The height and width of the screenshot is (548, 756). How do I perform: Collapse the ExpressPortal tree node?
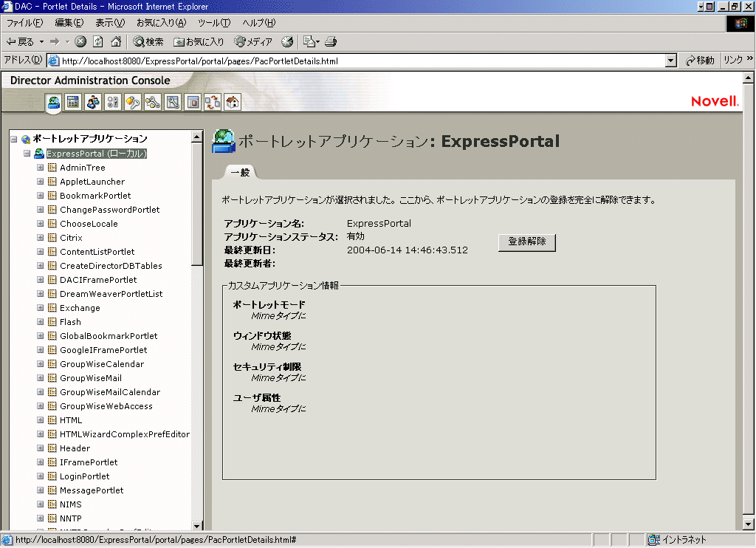[27, 154]
